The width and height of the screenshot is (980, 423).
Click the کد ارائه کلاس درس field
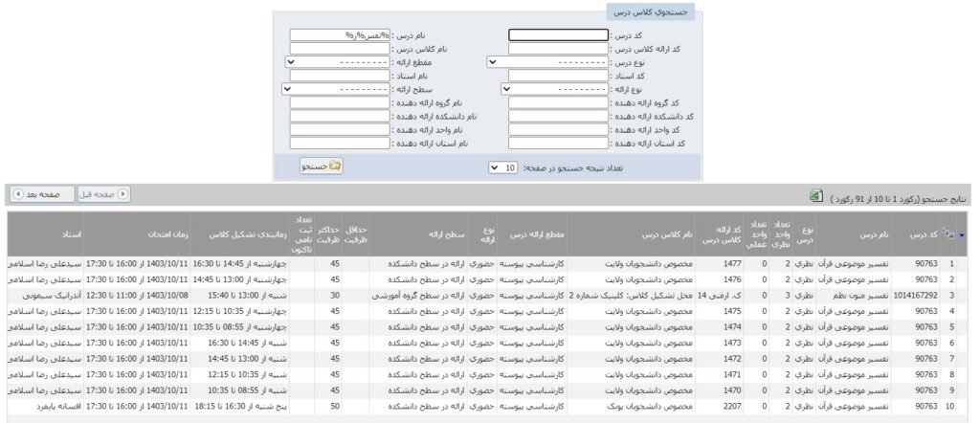[x=558, y=49]
